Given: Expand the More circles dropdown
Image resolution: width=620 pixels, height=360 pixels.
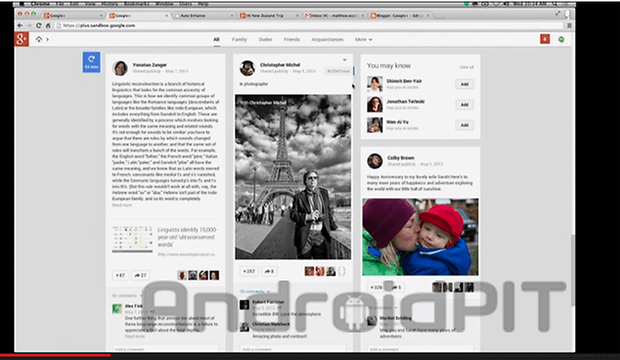Looking at the screenshot, I should (x=363, y=40).
